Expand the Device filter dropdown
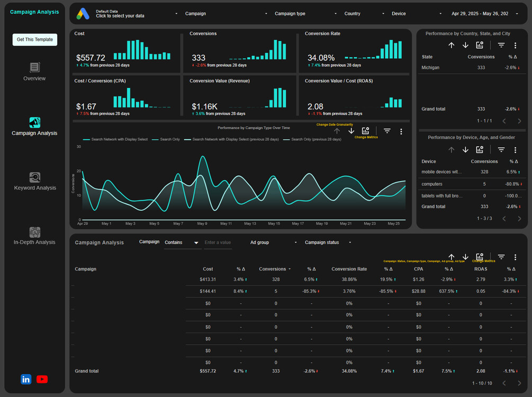Image resolution: width=532 pixels, height=397 pixels. [417, 14]
